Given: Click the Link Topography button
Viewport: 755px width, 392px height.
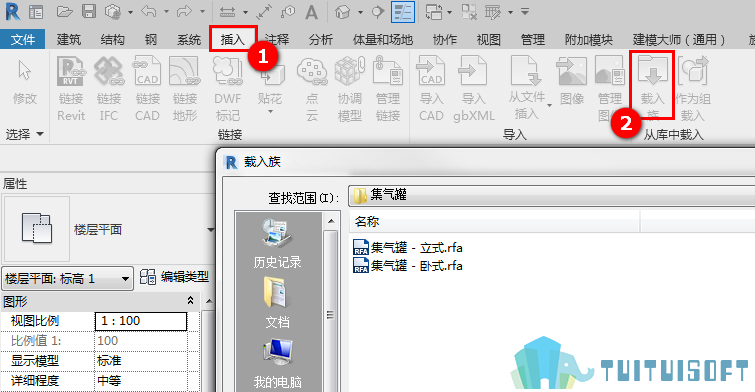Looking at the screenshot, I should [185, 88].
